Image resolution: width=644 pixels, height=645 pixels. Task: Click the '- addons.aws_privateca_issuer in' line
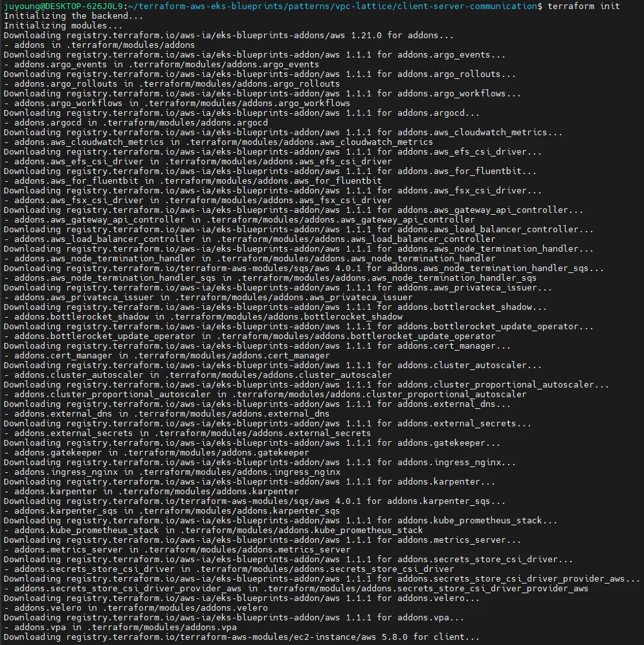pos(208,298)
